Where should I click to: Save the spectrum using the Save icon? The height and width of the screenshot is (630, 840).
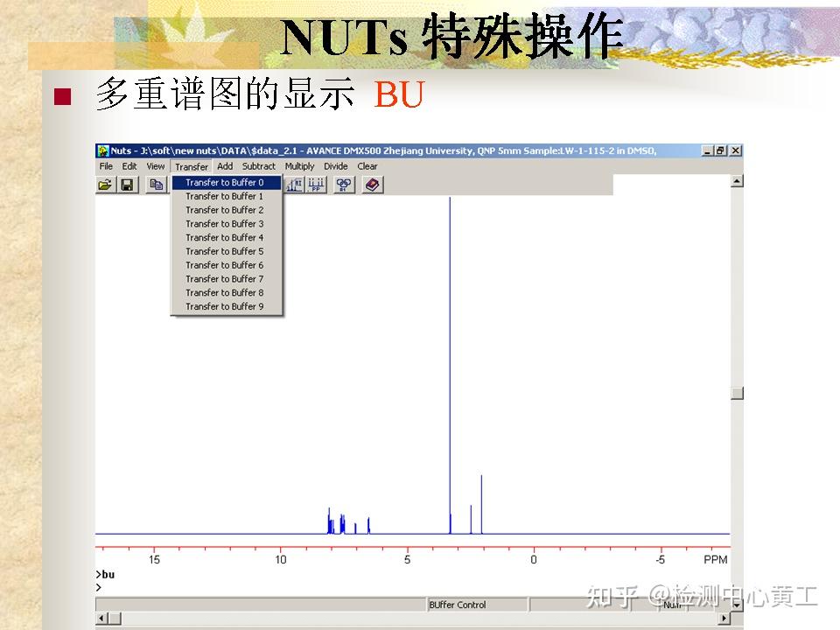click(x=128, y=184)
